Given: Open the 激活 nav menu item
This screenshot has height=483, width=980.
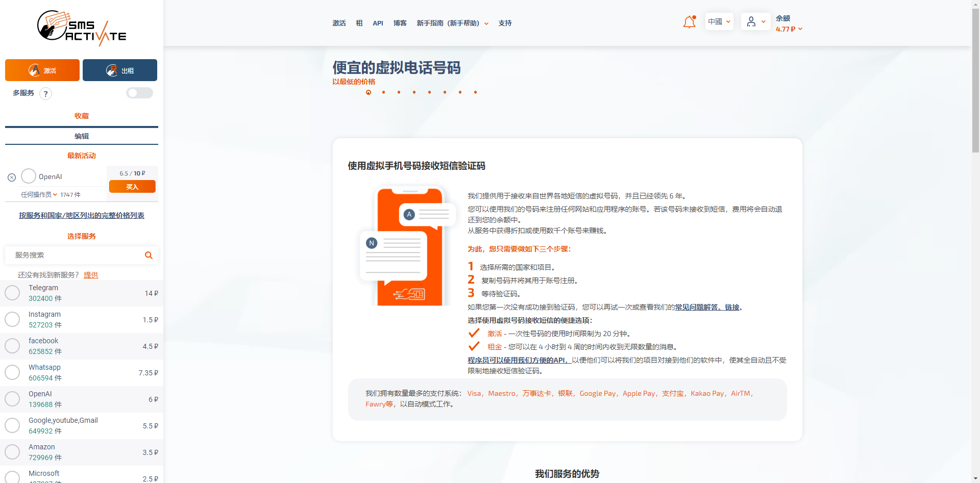Looking at the screenshot, I should [x=339, y=23].
